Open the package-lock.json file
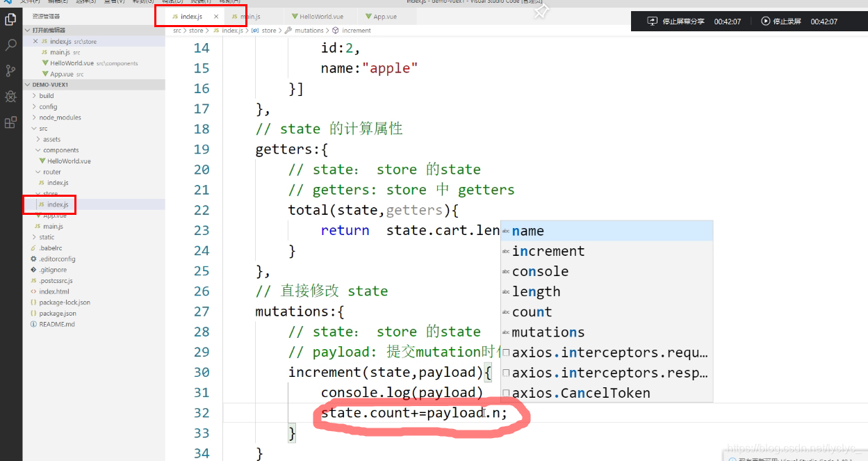This screenshot has height=461, width=868. click(x=65, y=302)
